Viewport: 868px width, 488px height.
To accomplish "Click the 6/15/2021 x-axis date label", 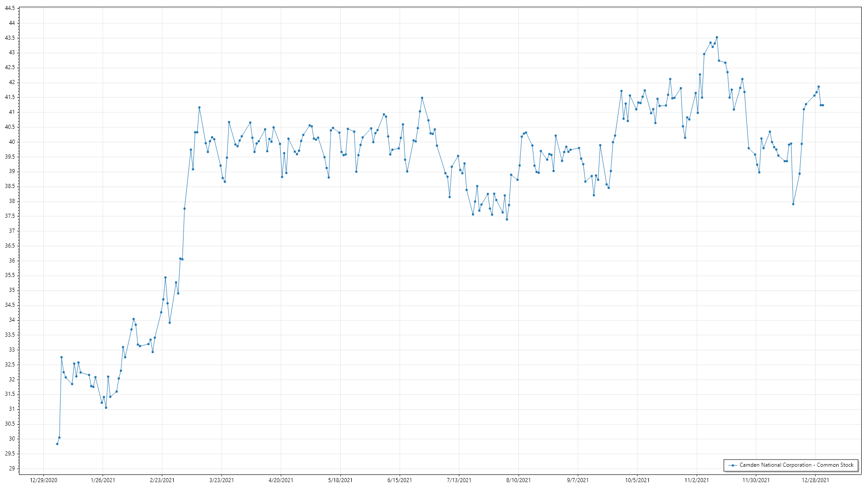I will coord(400,480).
